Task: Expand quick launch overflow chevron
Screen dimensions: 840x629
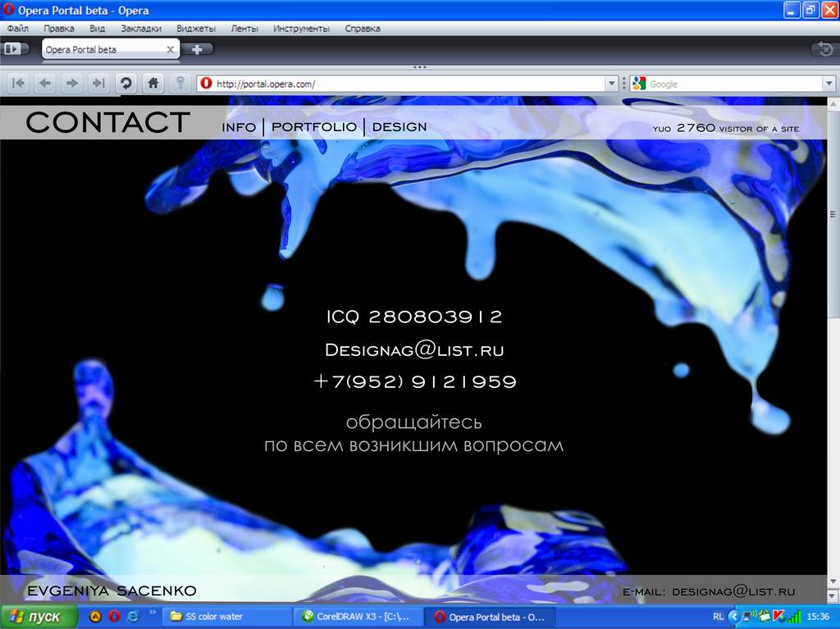Action: 152,613
